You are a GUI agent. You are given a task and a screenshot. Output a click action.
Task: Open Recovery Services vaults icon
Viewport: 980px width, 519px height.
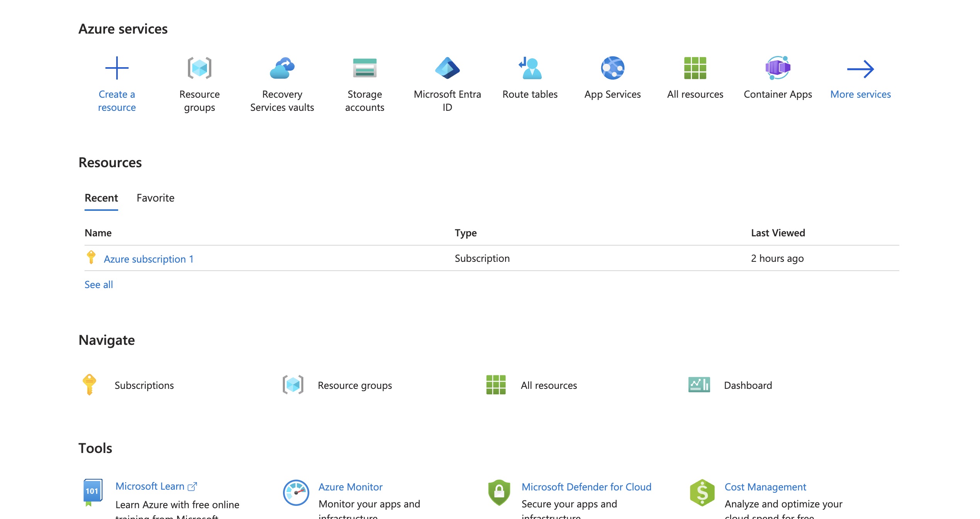(282, 68)
